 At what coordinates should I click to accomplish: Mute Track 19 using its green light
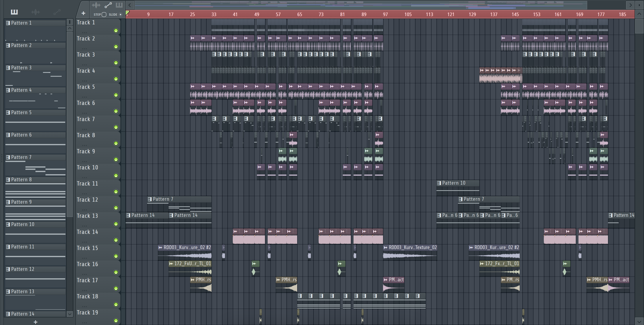(116, 321)
